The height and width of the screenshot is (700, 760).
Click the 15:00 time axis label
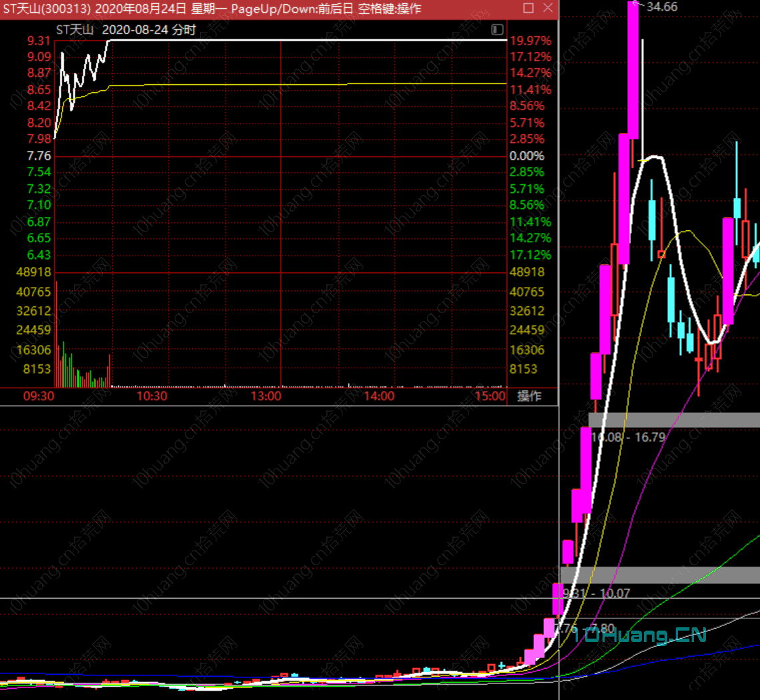[x=490, y=396]
